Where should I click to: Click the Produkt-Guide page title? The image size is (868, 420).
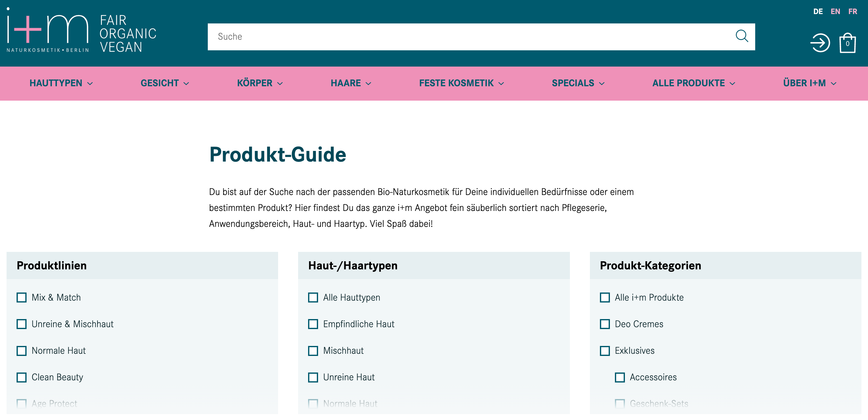click(278, 154)
